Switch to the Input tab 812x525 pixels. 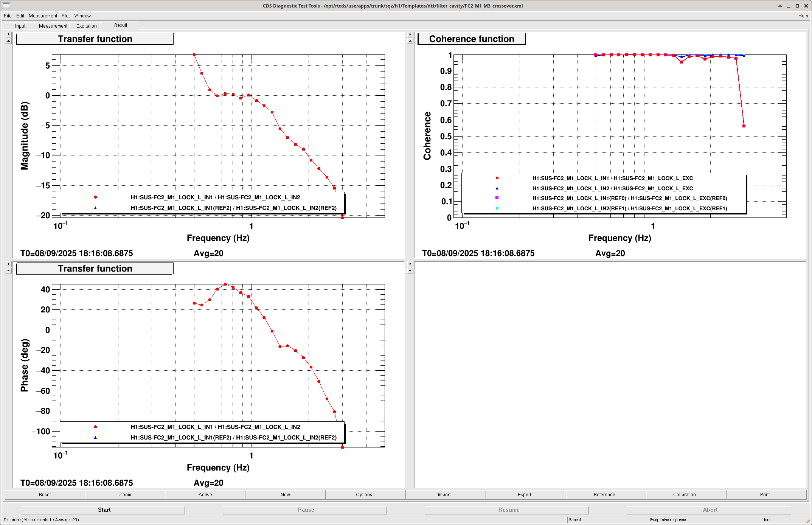(x=20, y=26)
